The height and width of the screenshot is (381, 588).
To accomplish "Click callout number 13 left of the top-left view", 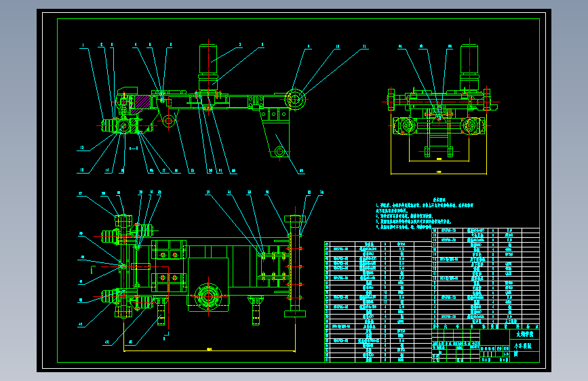I will (82, 148).
